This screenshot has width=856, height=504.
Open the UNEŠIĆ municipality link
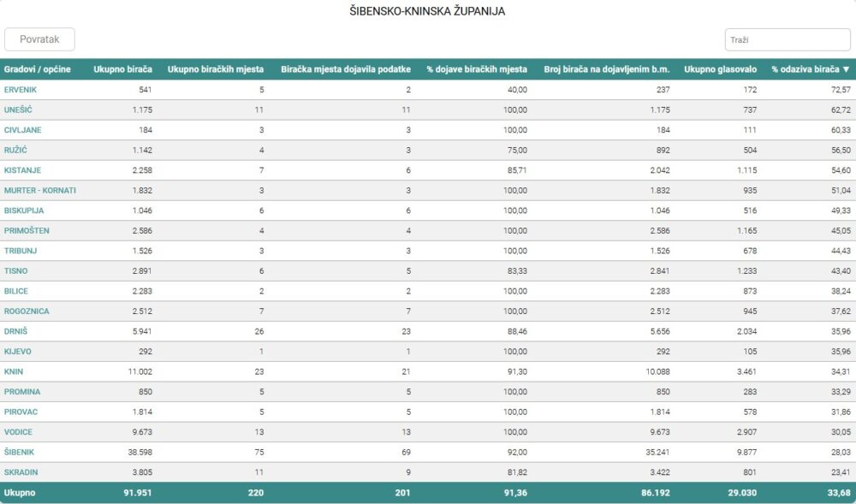pyautogui.click(x=19, y=110)
